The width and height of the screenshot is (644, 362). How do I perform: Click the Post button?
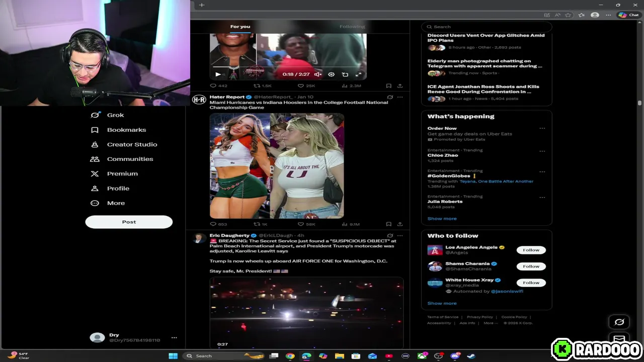pos(129,222)
